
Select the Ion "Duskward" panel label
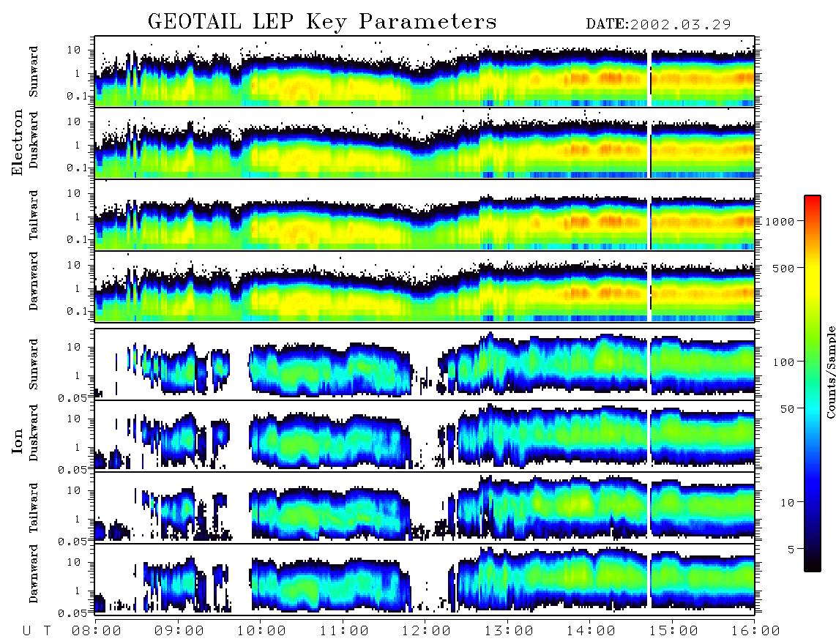34,433
